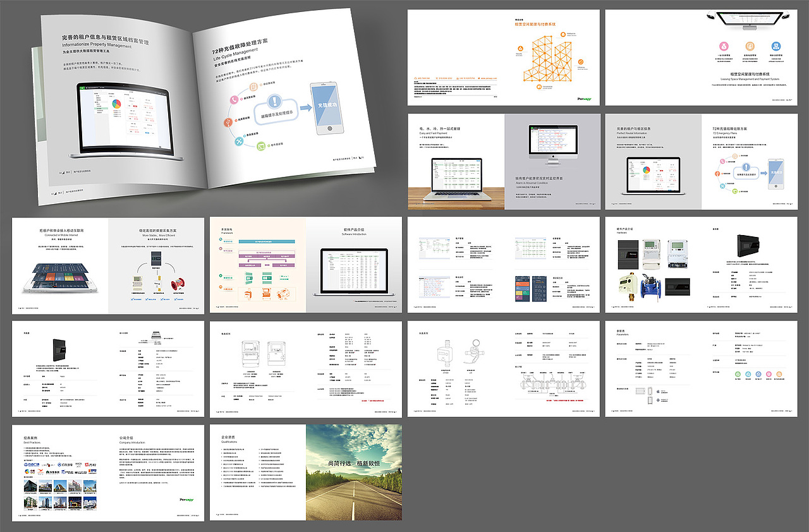This screenshot has height=532, width=809.
Task: Click the blue arrow pointing to the booklet phone
Action: click(306, 108)
